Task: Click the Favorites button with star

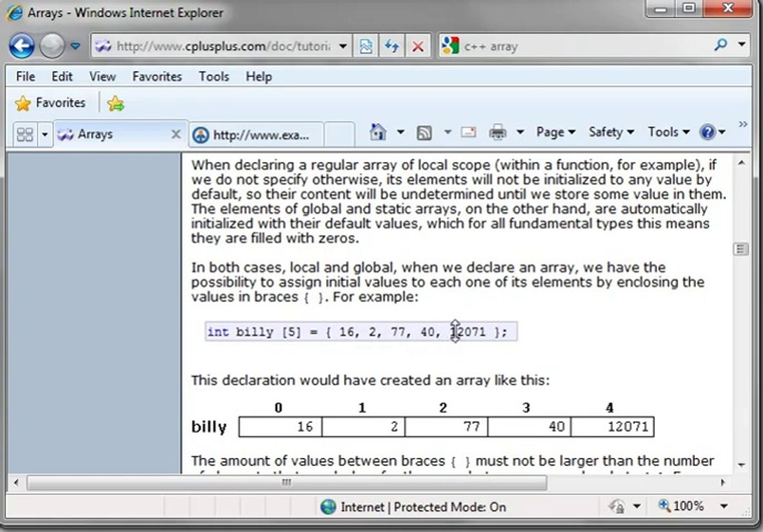Action: (x=50, y=103)
